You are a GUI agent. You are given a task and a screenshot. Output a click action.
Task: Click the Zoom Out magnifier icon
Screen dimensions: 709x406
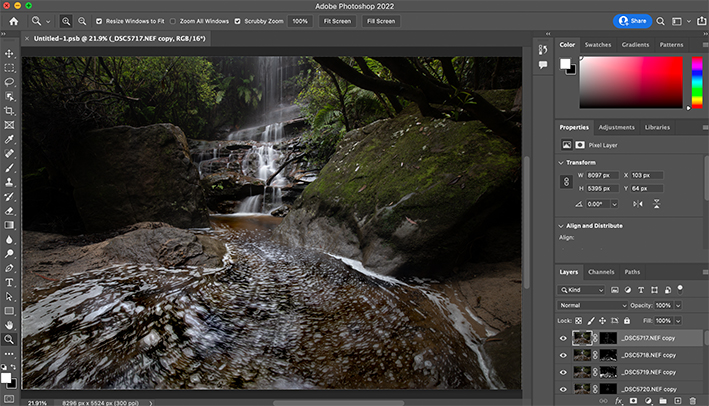coord(82,20)
